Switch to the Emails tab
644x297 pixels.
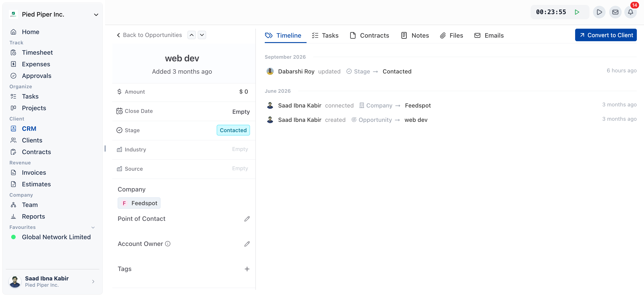[489, 36]
